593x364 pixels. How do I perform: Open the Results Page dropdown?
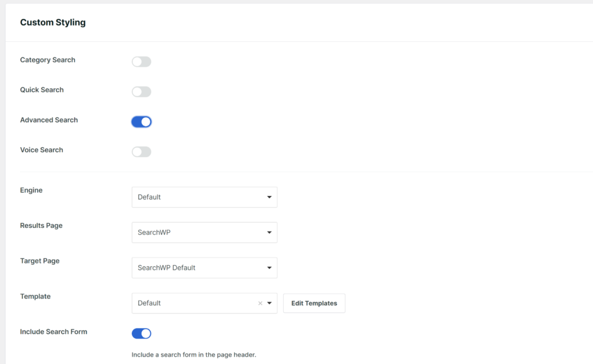coord(204,232)
